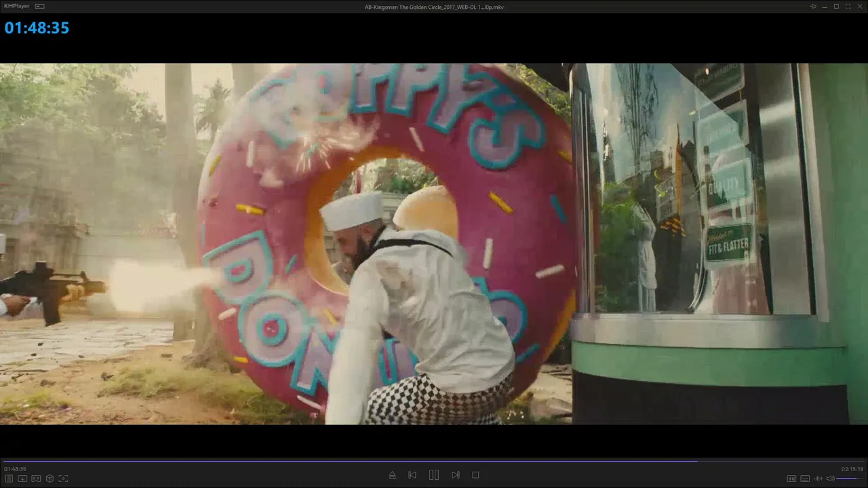Stop the video playback
Viewport: 868px width, 488px height.
click(x=475, y=475)
